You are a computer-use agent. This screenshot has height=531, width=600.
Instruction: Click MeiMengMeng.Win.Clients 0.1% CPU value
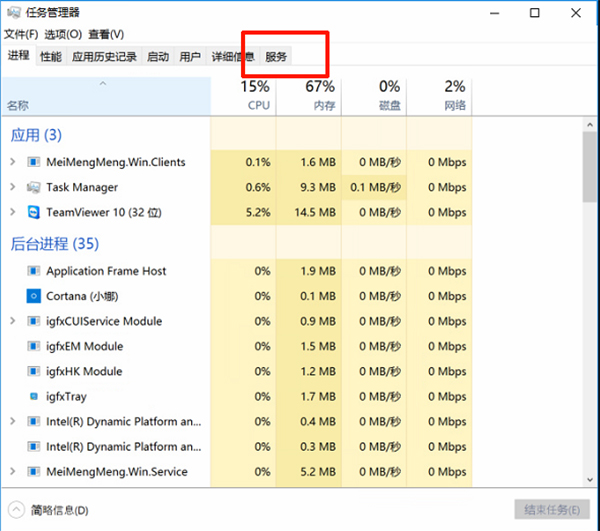click(258, 162)
